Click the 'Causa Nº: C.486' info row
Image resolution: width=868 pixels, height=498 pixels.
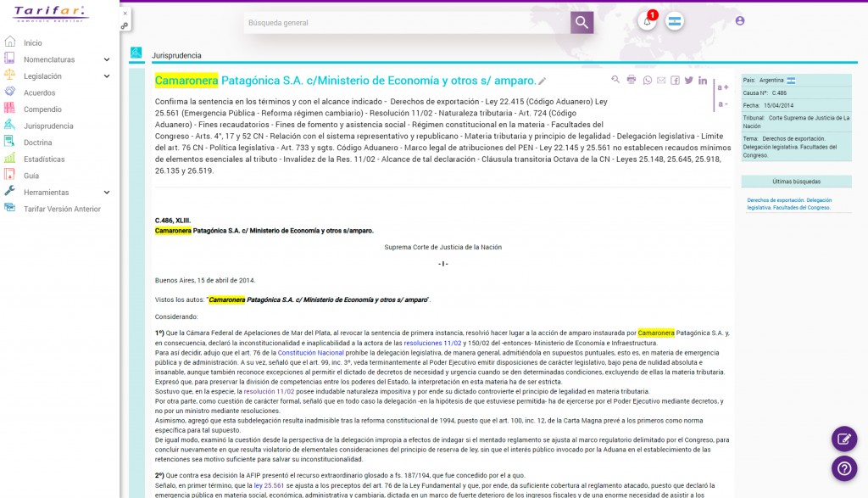coord(796,93)
